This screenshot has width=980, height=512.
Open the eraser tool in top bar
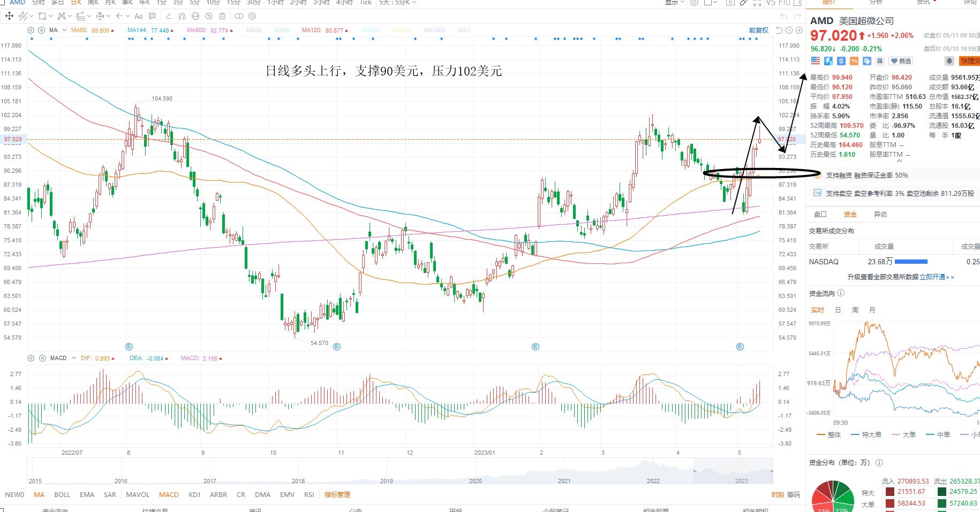pos(743,3)
